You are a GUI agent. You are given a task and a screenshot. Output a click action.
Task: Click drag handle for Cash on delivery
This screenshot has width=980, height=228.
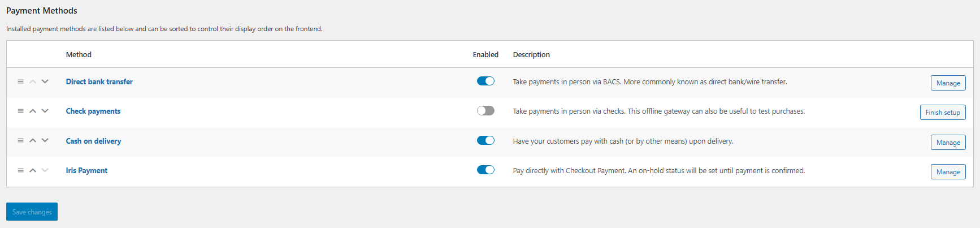click(20, 140)
